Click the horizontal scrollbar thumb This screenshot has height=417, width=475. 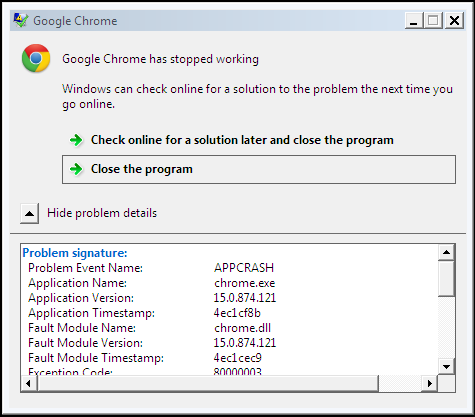click(x=208, y=384)
